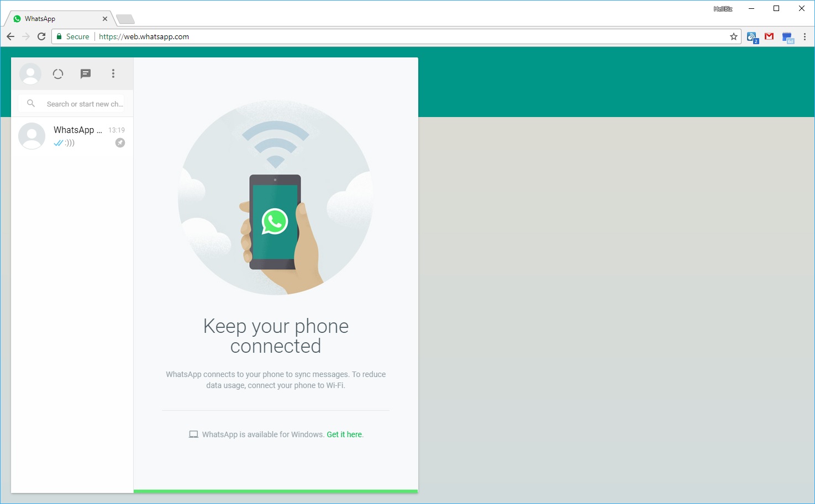Image resolution: width=815 pixels, height=504 pixels.
Task: Open a new browser tab
Action: pyautogui.click(x=125, y=19)
